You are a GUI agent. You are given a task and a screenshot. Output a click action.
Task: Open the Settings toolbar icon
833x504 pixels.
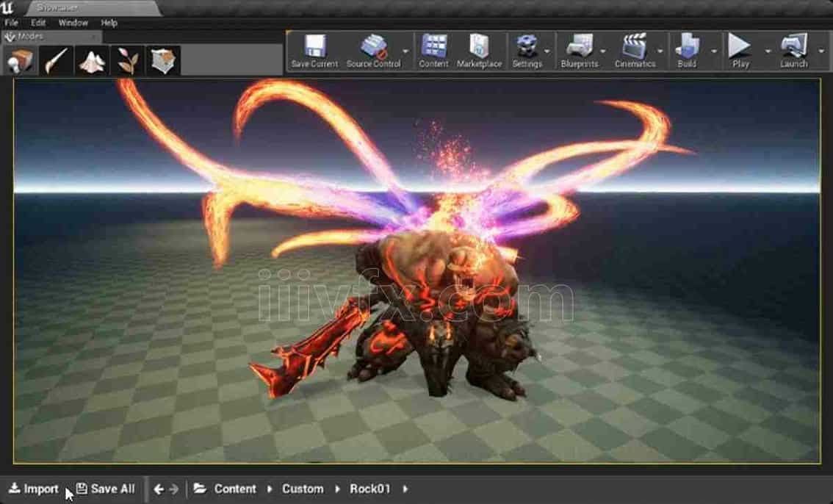click(x=527, y=51)
